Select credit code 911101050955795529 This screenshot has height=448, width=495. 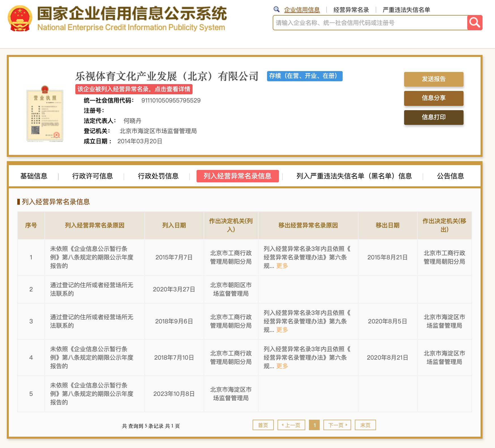[x=171, y=101]
